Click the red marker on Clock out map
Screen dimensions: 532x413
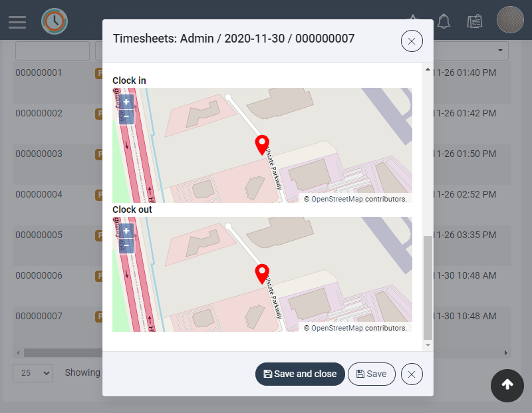point(263,273)
